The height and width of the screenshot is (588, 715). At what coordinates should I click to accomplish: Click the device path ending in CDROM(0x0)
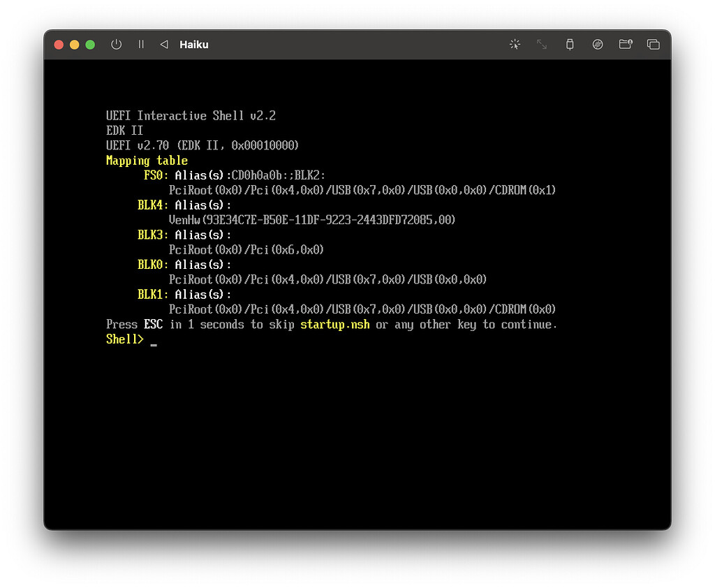coord(362,309)
